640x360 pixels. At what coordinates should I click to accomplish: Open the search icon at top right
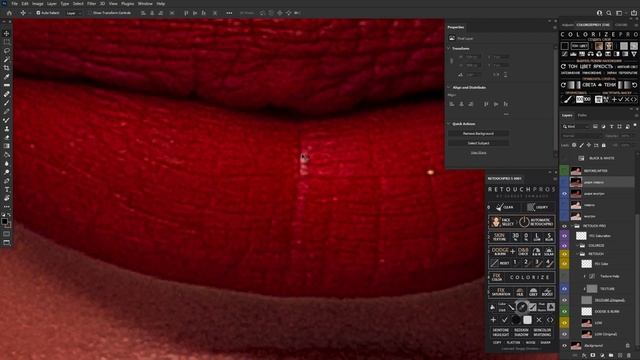(609, 13)
